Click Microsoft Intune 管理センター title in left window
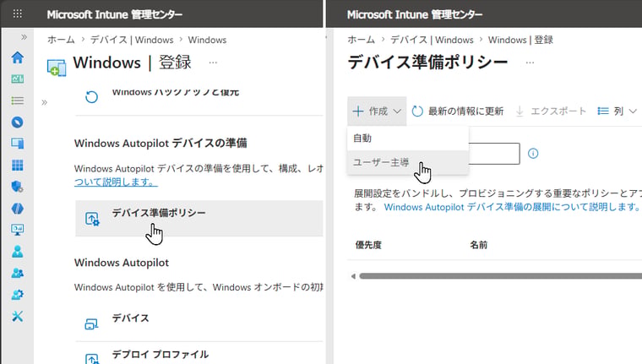This screenshot has width=642, height=364. 114,14
